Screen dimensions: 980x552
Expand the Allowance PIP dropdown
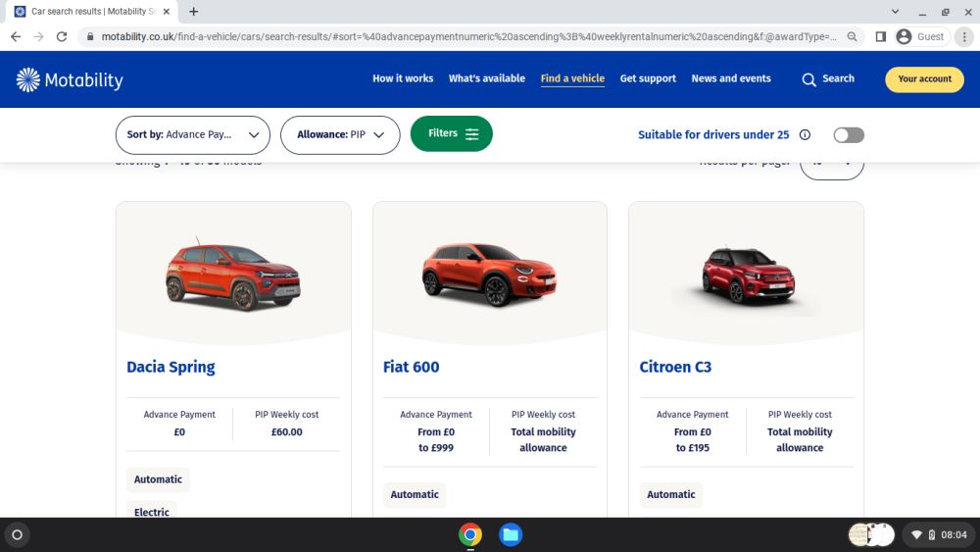pyautogui.click(x=340, y=135)
